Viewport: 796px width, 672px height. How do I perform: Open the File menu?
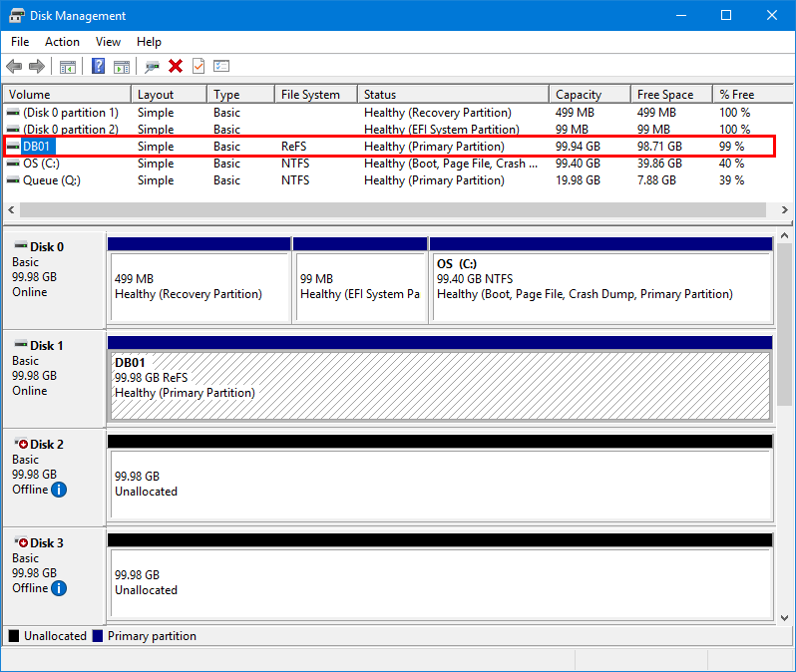(x=20, y=42)
